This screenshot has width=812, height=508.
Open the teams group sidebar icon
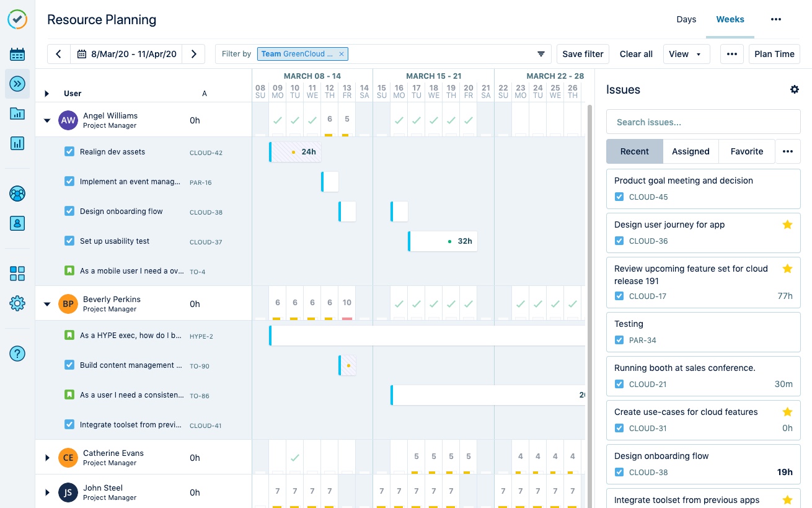click(x=17, y=194)
